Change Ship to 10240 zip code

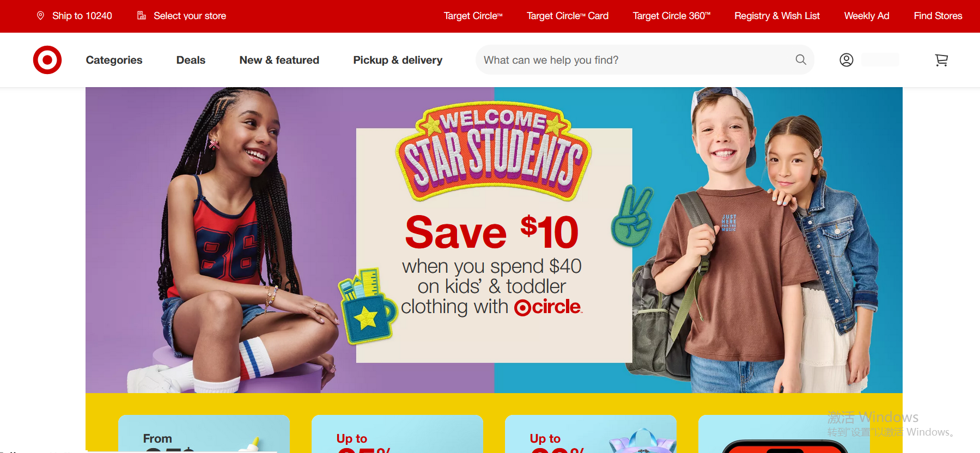pos(82,16)
